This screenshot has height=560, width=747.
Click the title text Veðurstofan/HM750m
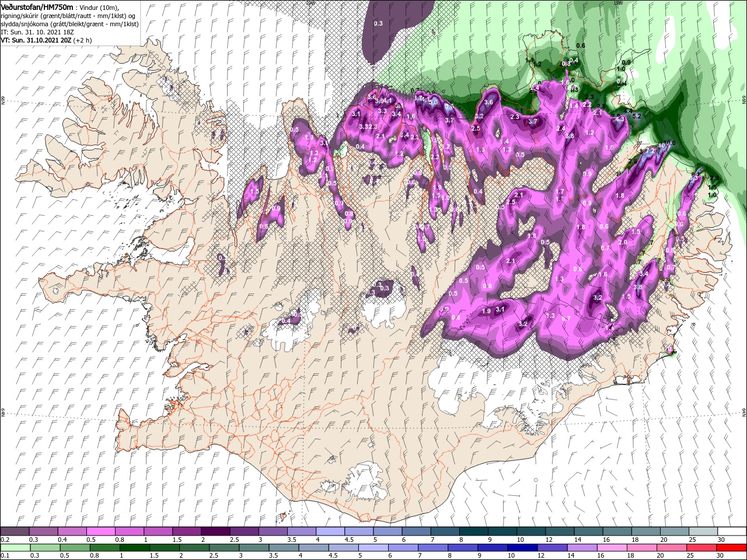(37, 6)
